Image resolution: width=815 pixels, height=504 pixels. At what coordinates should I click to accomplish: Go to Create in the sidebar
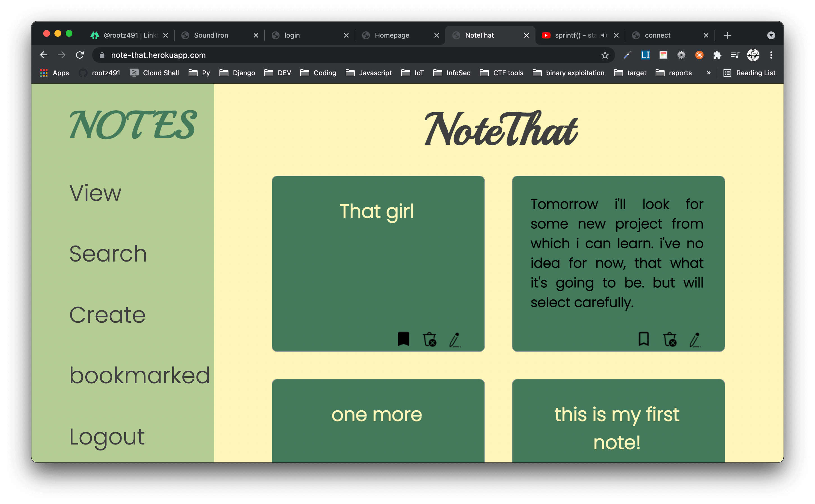coord(107,315)
